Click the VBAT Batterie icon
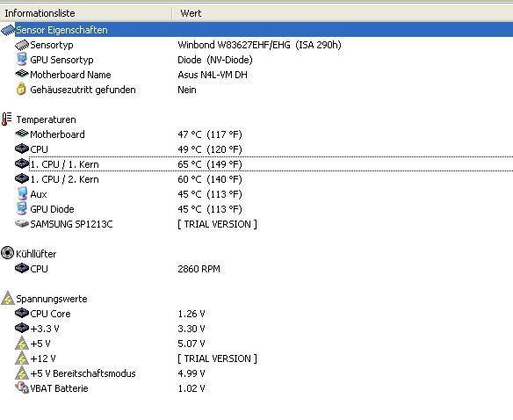The width and height of the screenshot is (513, 420). pyautogui.click(x=22, y=387)
